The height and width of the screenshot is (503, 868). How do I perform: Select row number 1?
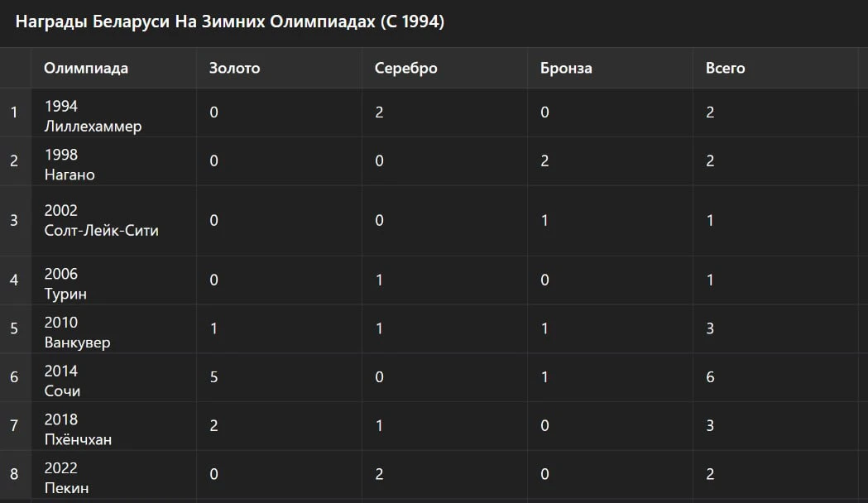[14, 113]
